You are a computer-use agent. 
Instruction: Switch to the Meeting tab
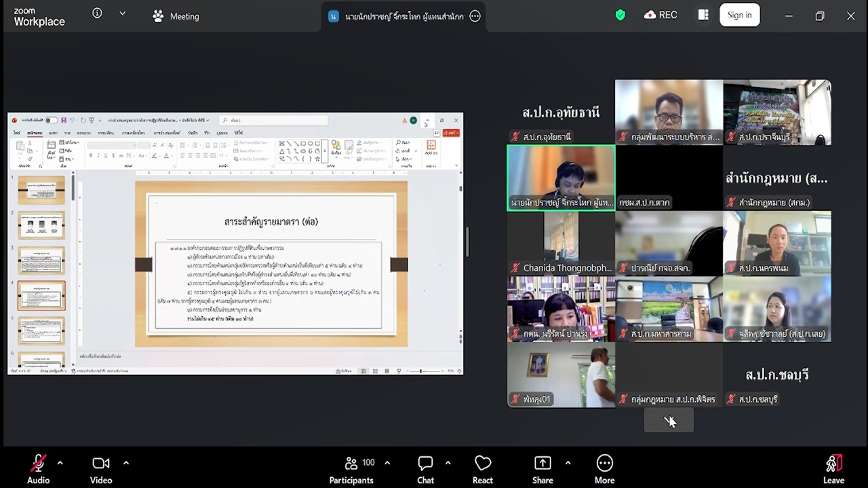coord(176,16)
